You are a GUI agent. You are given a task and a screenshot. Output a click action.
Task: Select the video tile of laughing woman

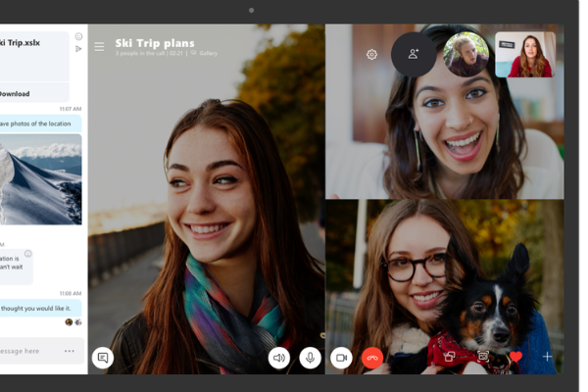coord(444,112)
